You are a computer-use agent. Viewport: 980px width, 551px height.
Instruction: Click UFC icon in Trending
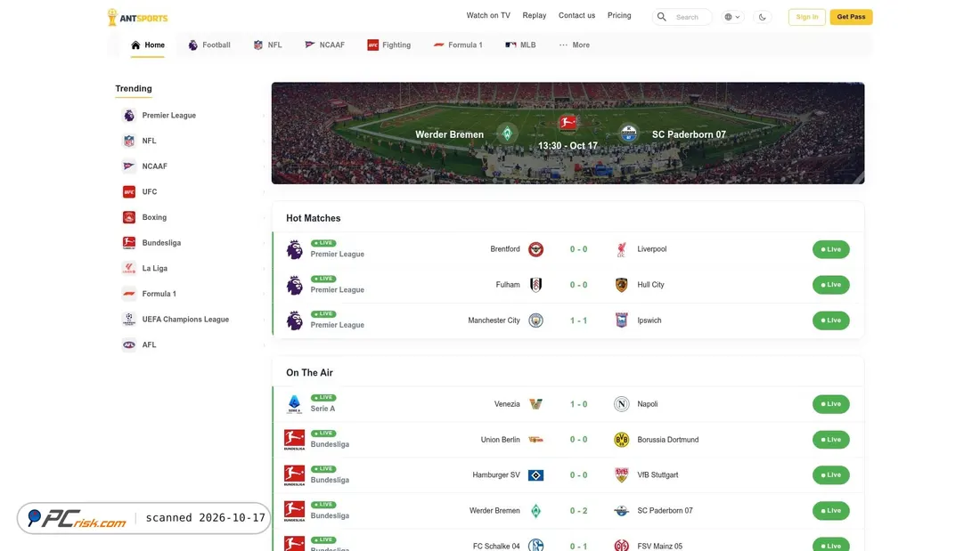point(129,191)
